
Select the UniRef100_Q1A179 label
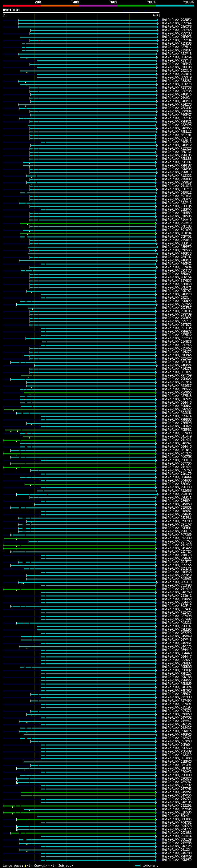[177, 474]
